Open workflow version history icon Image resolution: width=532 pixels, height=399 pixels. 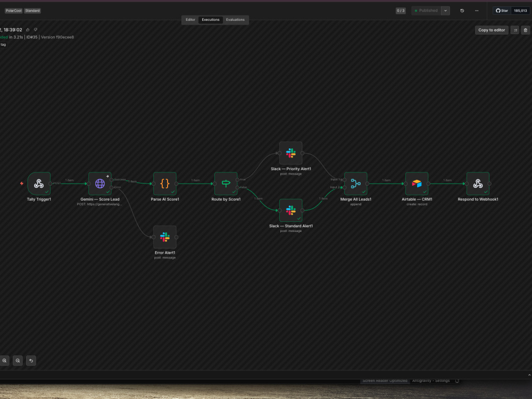(x=462, y=11)
